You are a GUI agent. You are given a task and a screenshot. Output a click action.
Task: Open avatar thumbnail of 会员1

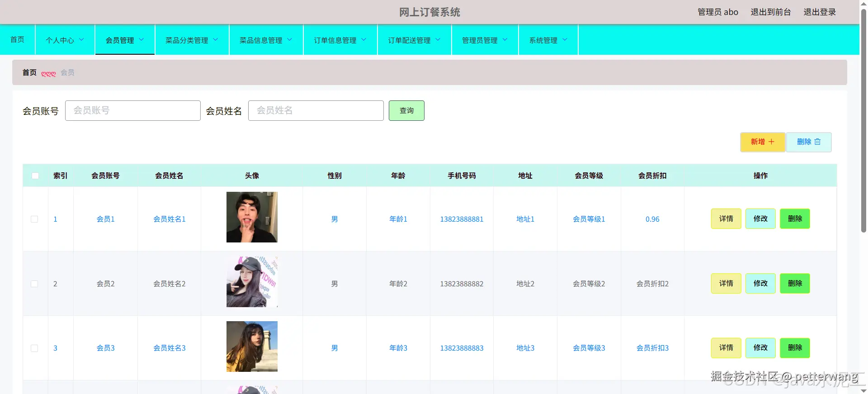tap(252, 217)
